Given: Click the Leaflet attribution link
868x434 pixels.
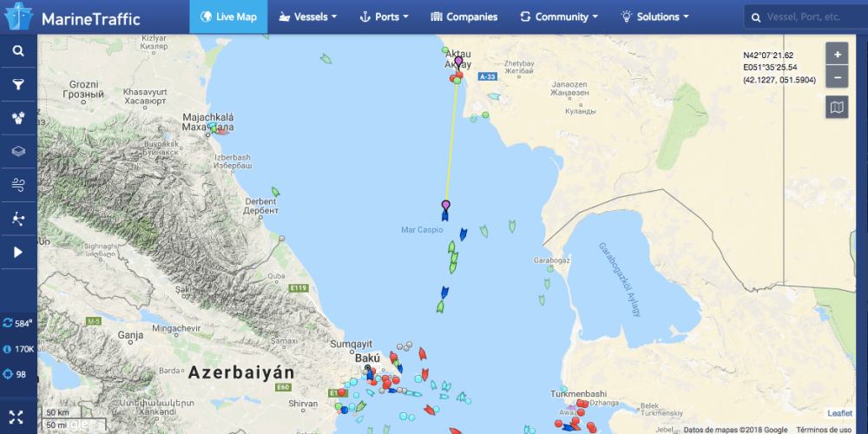Looking at the screenshot, I should 839,413.
